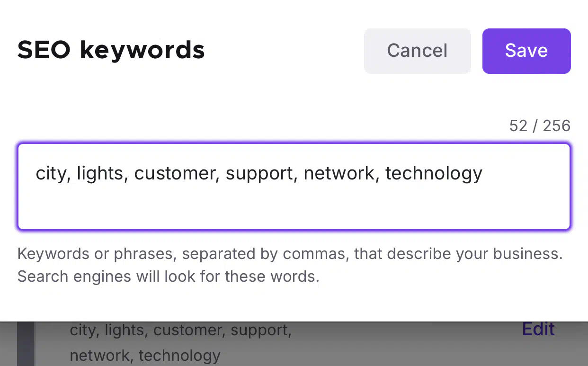Click help text 'Search engines will look for these words'
588x366 pixels.
point(168,276)
